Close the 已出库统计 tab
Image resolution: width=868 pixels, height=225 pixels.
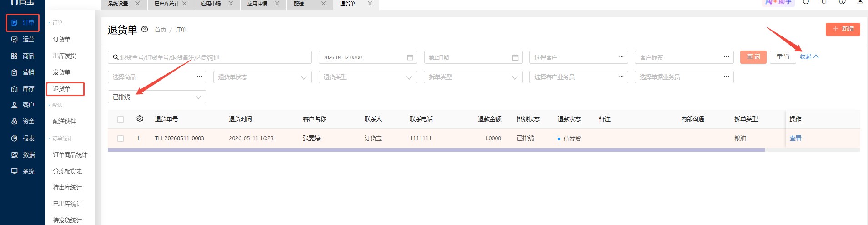184,4
